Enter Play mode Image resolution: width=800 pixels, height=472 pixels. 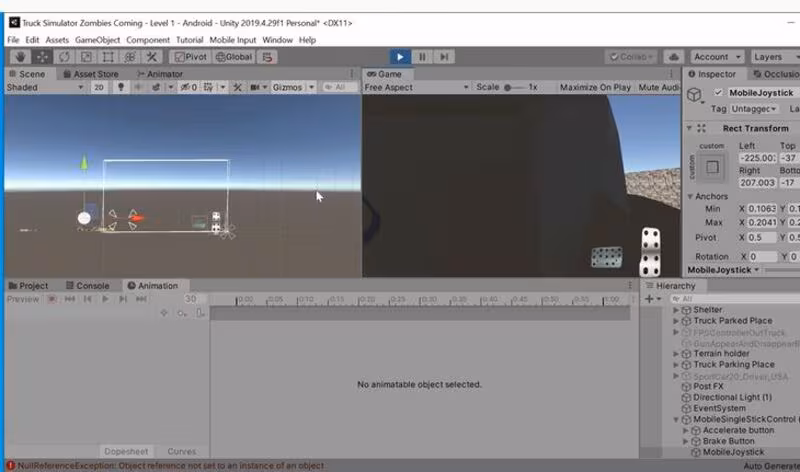coord(400,57)
